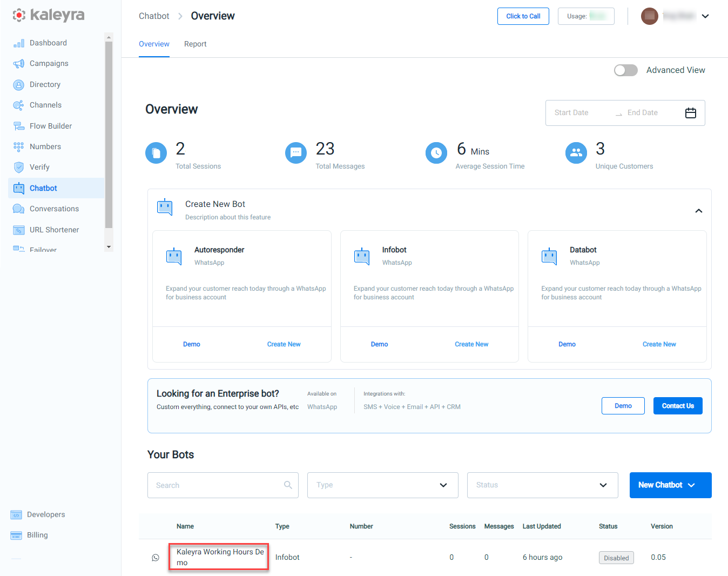Click Databot Create New link

(x=659, y=344)
